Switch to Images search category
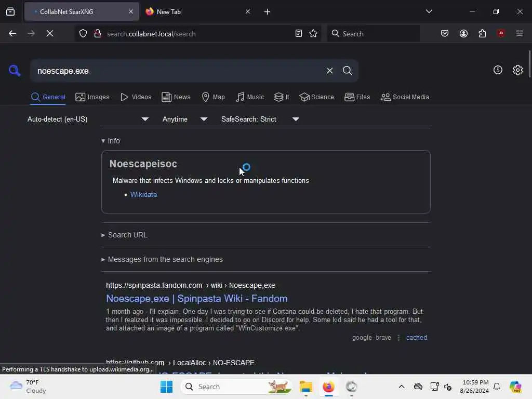 pos(92,97)
